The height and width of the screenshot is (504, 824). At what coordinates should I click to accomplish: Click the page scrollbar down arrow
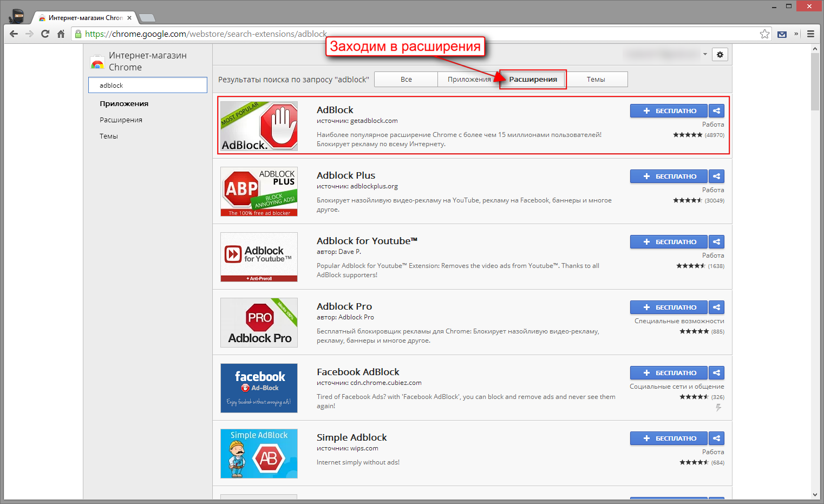pyautogui.click(x=815, y=494)
